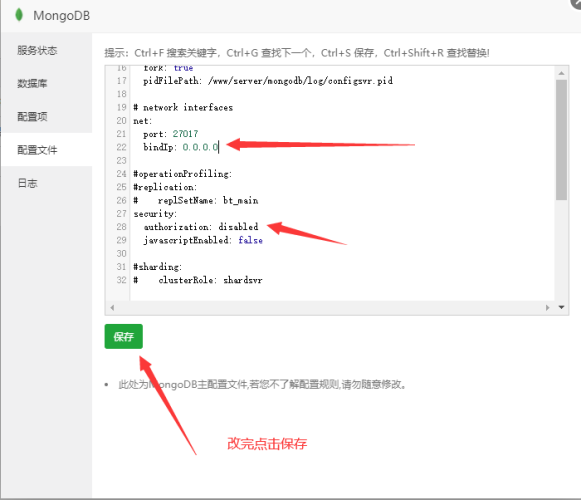Click the replSetName: bt_main line

click(196, 201)
